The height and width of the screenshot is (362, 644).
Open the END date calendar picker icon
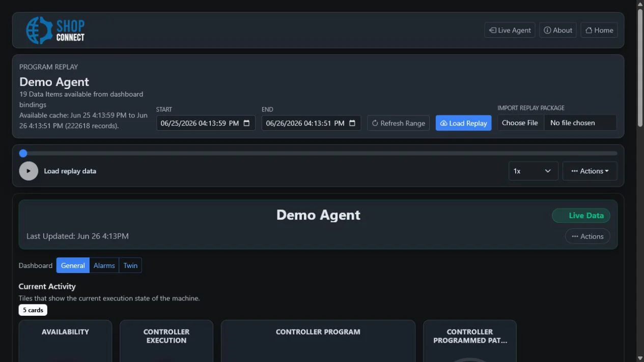pyautogui.click(x=352, y=123)
